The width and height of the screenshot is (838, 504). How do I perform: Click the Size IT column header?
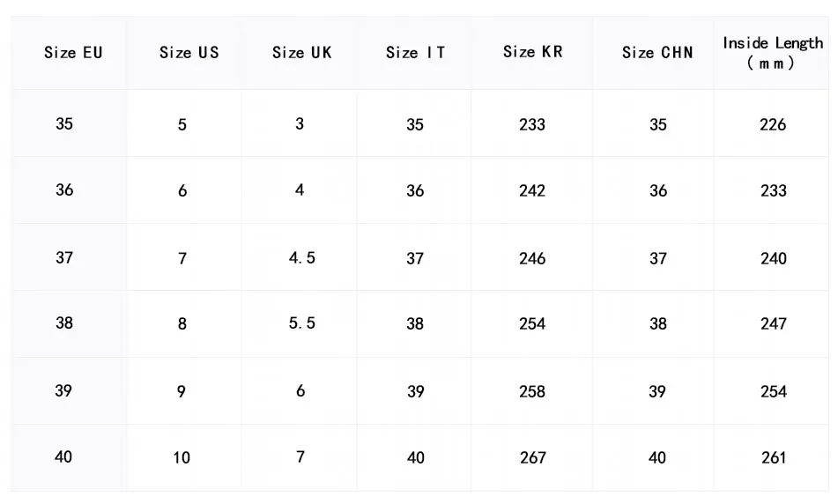pyautogui.click(x=415, y=53)
